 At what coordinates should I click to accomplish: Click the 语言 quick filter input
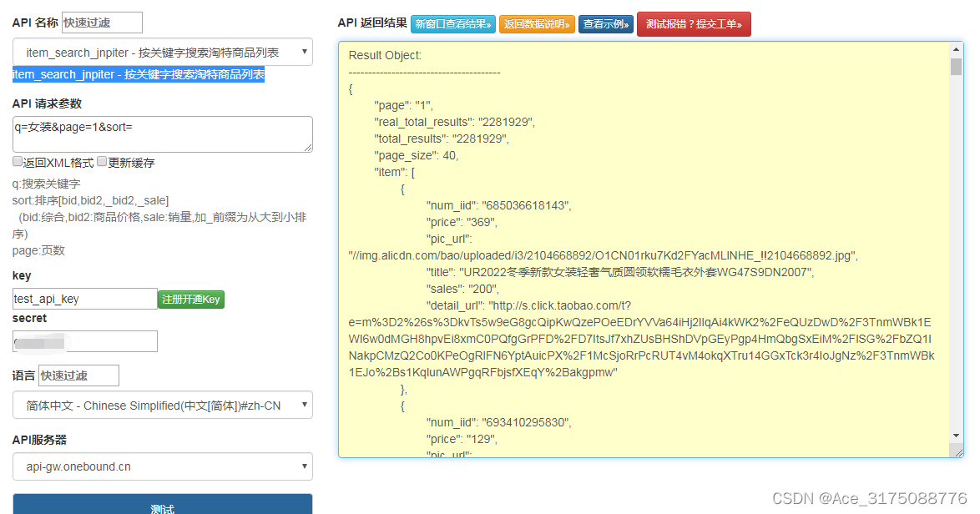78,375
